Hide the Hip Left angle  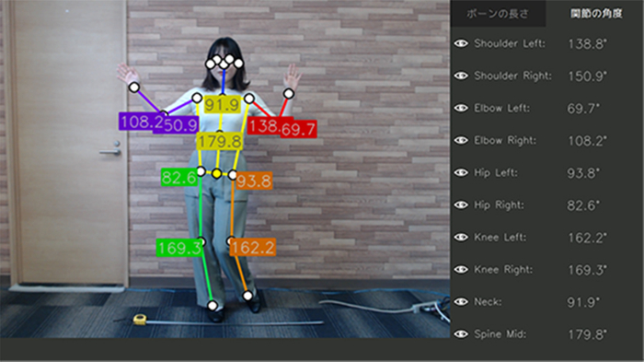point(461,172)
